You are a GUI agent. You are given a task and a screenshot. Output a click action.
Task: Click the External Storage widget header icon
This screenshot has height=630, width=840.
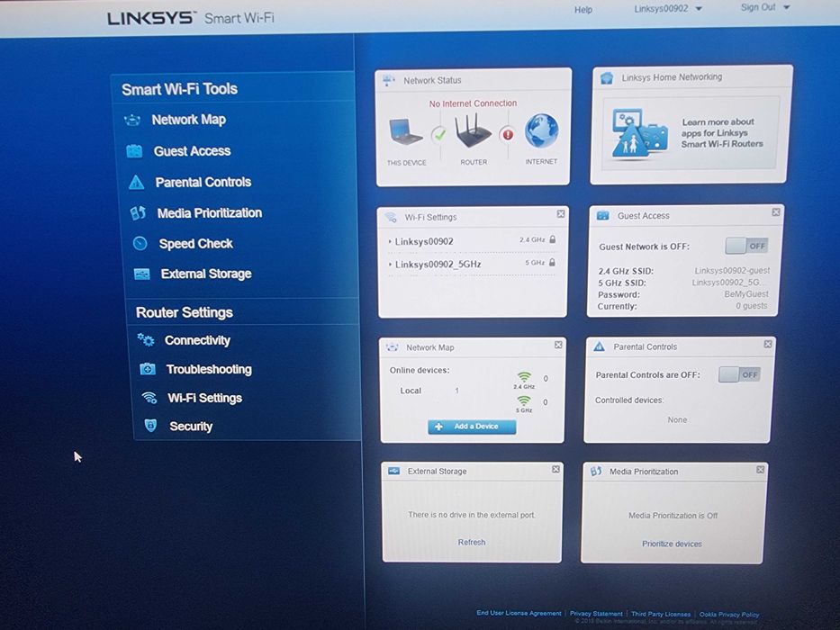pos(393,471)
